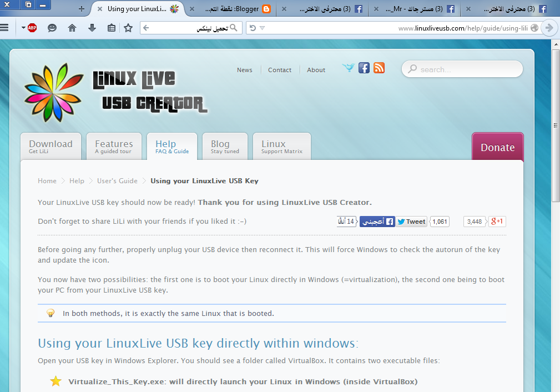
Task: Click the vertical scrollbar thumb
Action: (556, 125)
